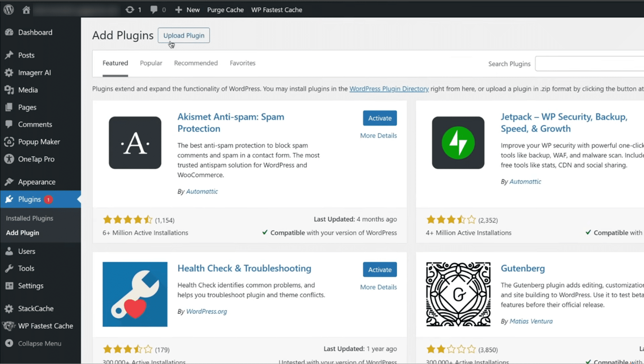Select Add Plugin submenu item
This screenshot has width=644, height=364.
(23, 232)
